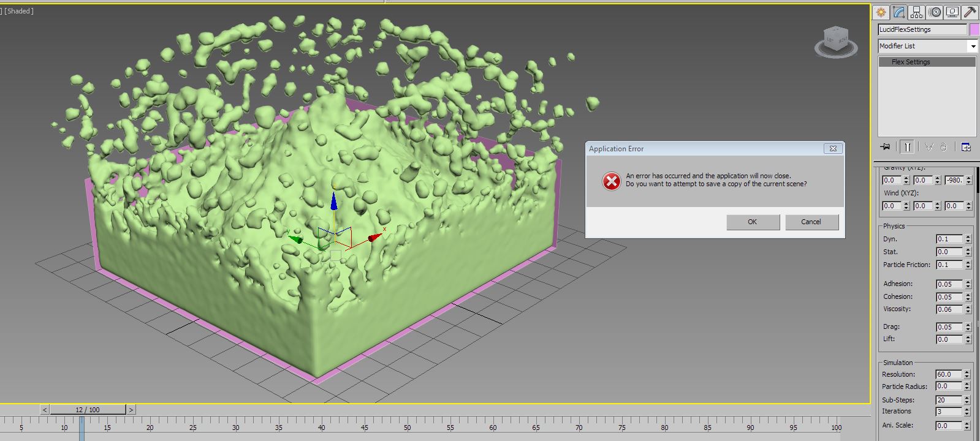Click the pink object color swatch
The image size is (980, 441).
pos(974,29)
